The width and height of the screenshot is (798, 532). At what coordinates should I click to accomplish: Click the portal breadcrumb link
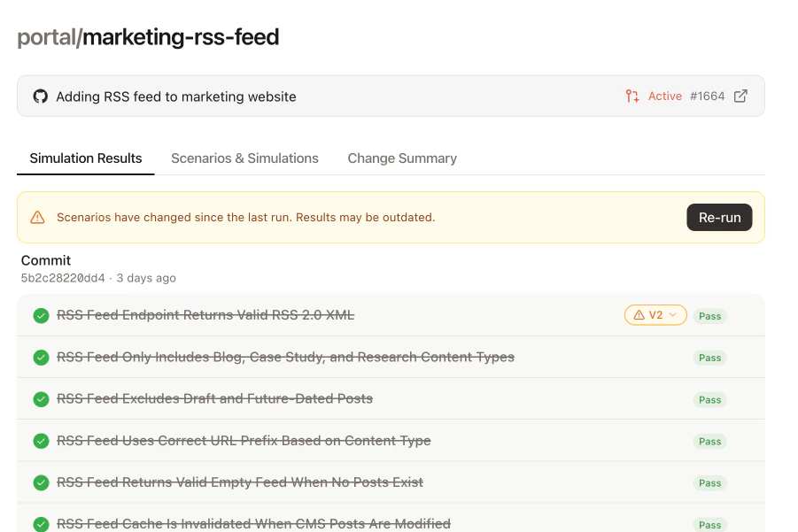pyautogui.click(x=46, y=37)
